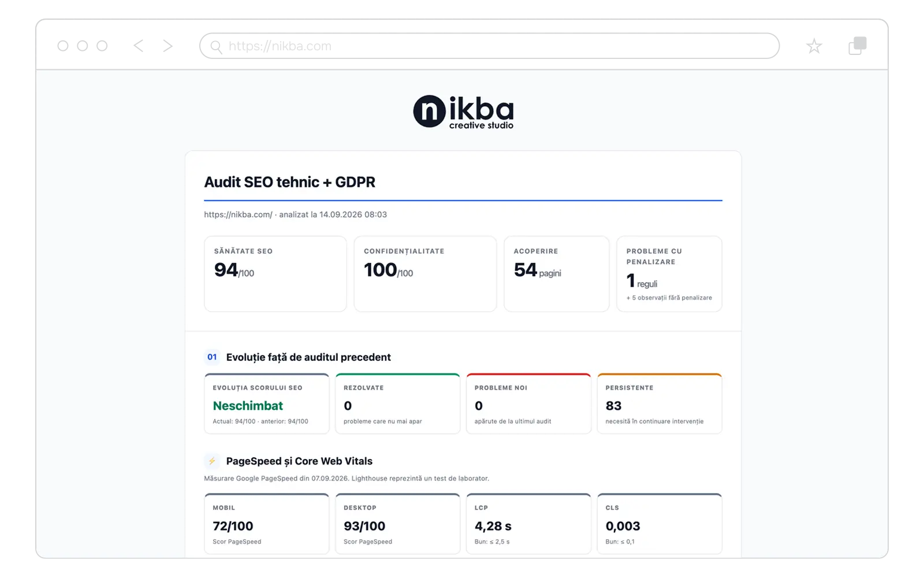Screen dimensions: 924x578
Task: Open the Probleme cu penalizare card
Action: pos(669,273)
